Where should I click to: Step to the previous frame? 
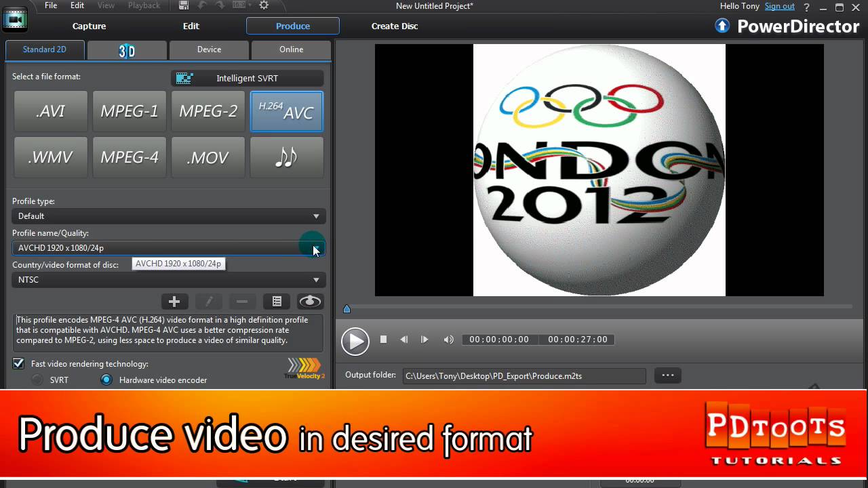click(403, 340)
